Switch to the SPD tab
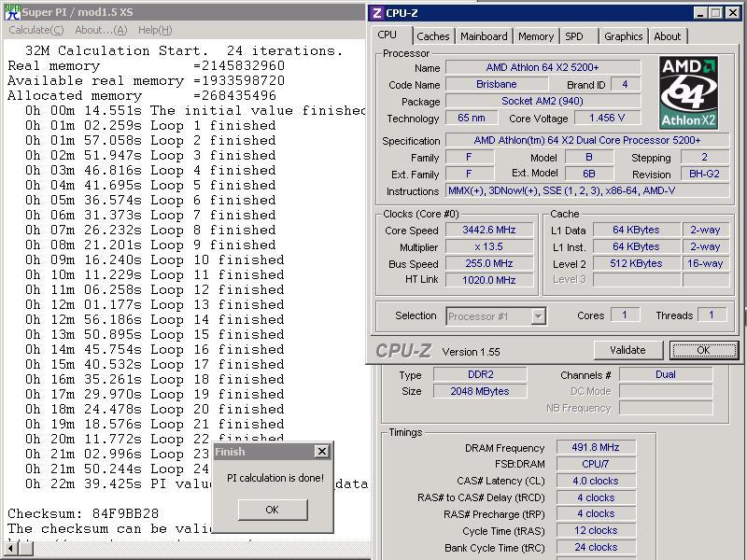This screenshot has width=747, height=560. point(574,36)
